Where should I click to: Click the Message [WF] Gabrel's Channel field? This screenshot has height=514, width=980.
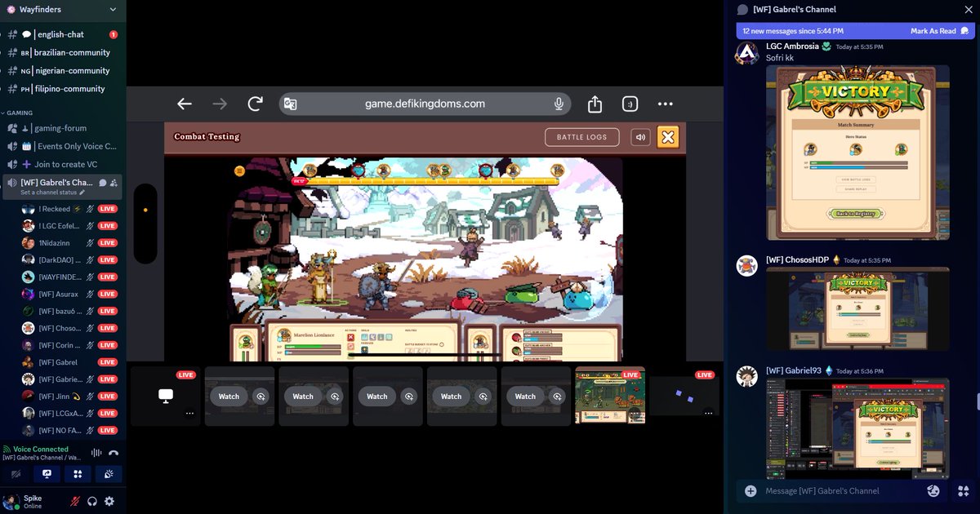coord(841,491)
